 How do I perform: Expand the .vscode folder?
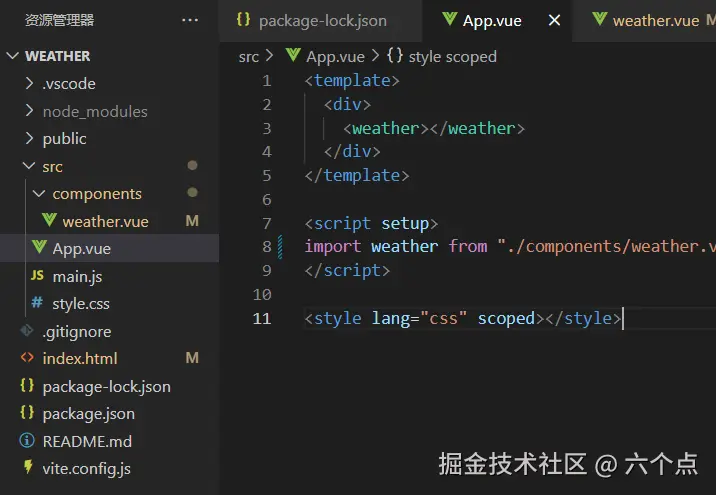tap(29, 84)
